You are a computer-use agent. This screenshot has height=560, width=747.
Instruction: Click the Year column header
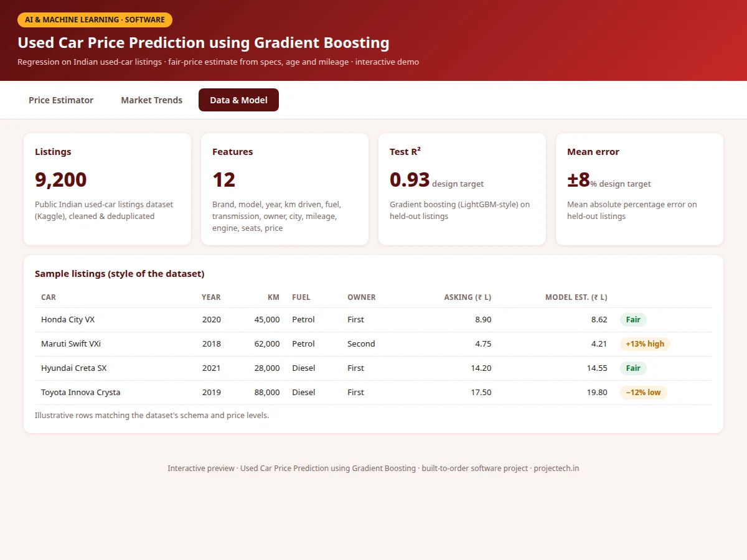211,297
